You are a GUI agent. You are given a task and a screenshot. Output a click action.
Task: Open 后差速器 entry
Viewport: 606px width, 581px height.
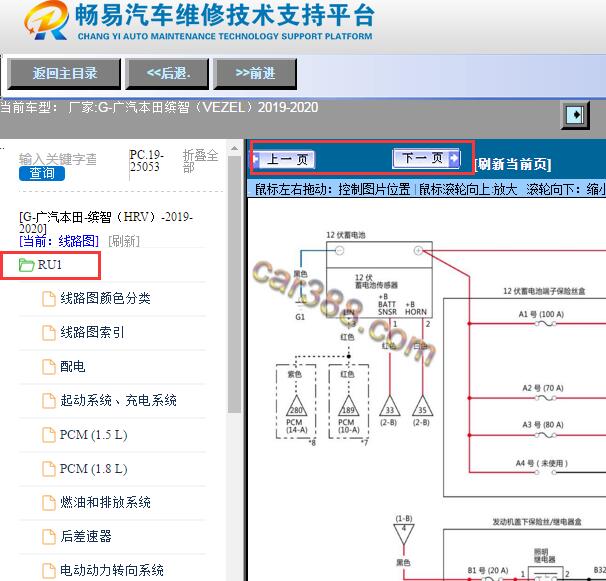pyautogui.click(x=86, y=537)
